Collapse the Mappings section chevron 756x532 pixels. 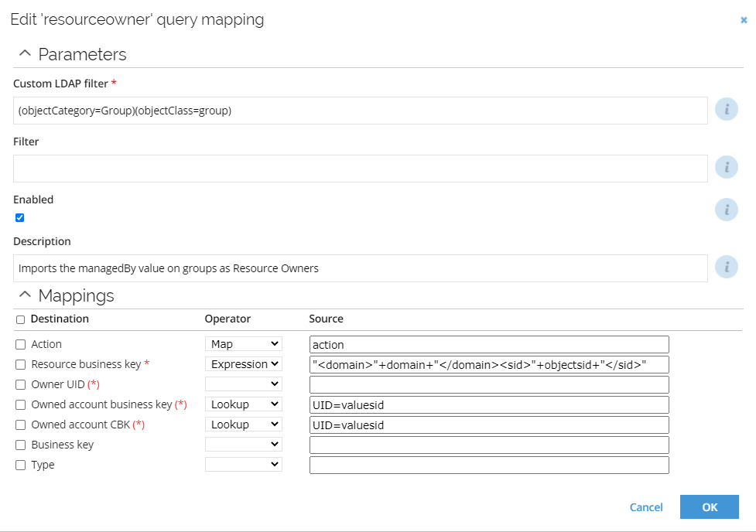coord(25,295)
